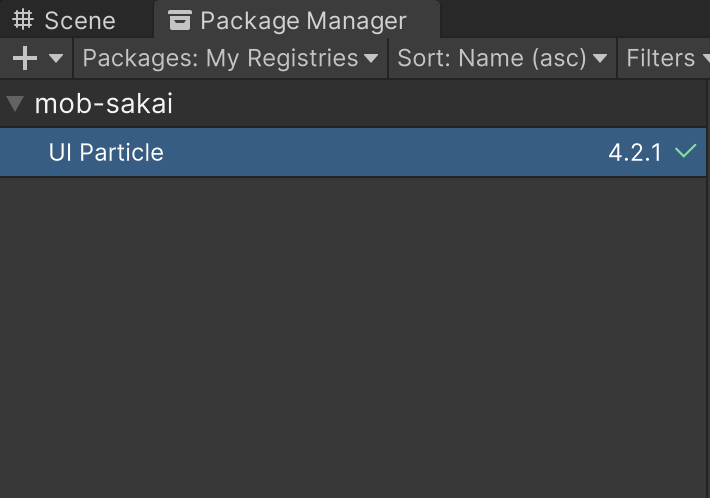Click the mob-sakai registry header label
Image resolution: width=710 pixels, height=498 pixels.
pyautogui.click(x=104, y=104)
